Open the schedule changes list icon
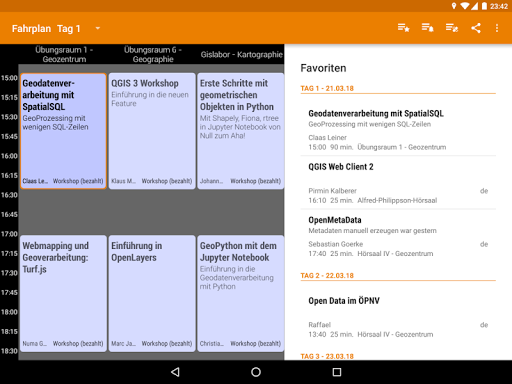This screenshot has height=384, width=512. (452, 28)
